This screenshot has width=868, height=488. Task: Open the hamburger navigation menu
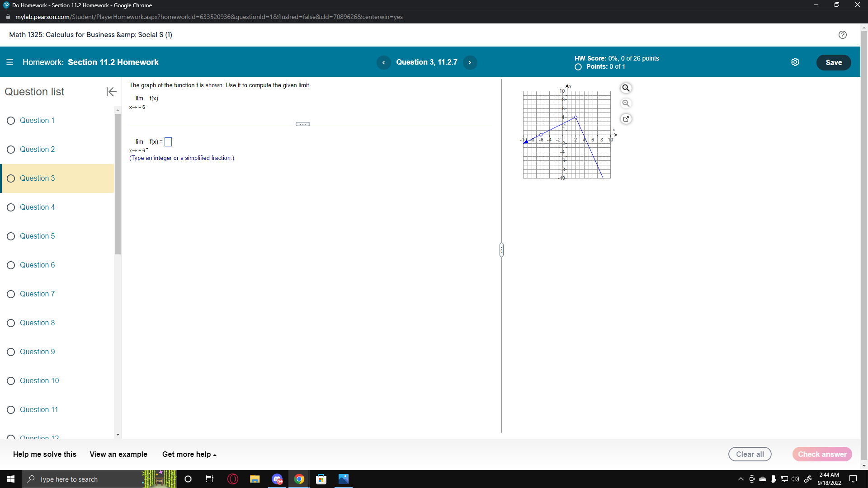pos(9,62)
